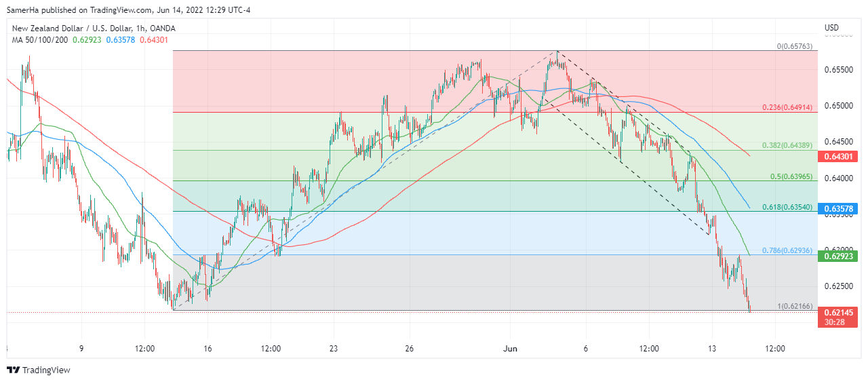Select the 0.618(0.63540) Fibonacci level label

coord(789,207)
